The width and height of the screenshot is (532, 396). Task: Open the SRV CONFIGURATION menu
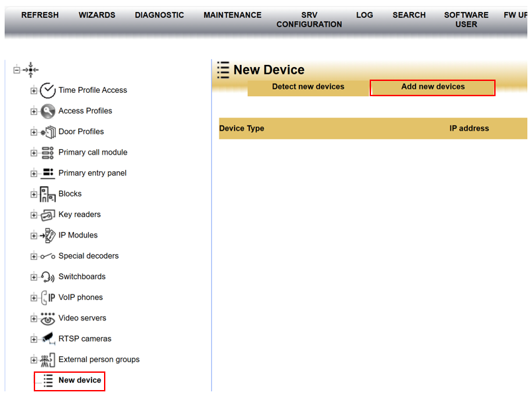(x=309, y=20)
